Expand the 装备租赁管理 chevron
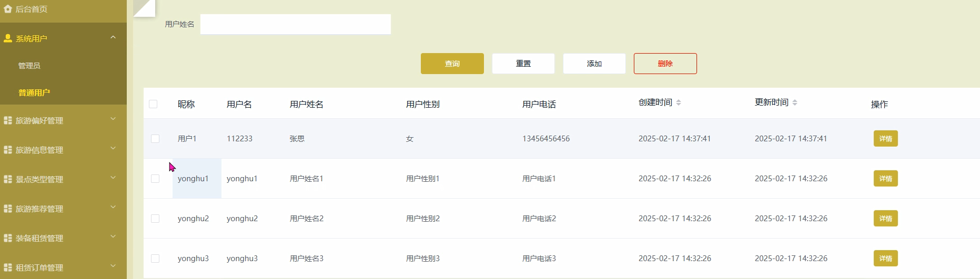Image resolution: width=980 pixels, height=279 pixels. coord(113,237)
